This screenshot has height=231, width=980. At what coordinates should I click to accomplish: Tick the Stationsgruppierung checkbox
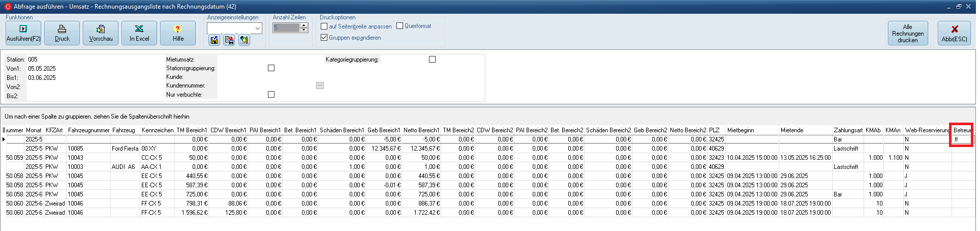[x=271, y=68]
